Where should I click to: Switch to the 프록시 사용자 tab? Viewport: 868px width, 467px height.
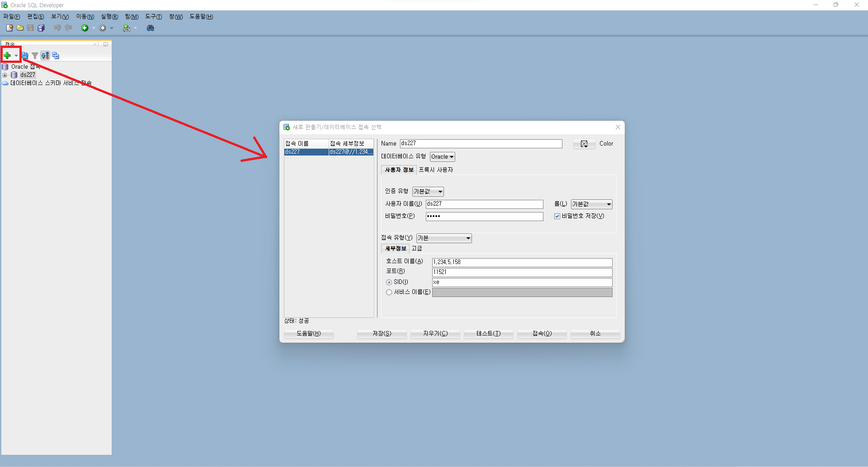pyautogui.click(x=436, y=170)
